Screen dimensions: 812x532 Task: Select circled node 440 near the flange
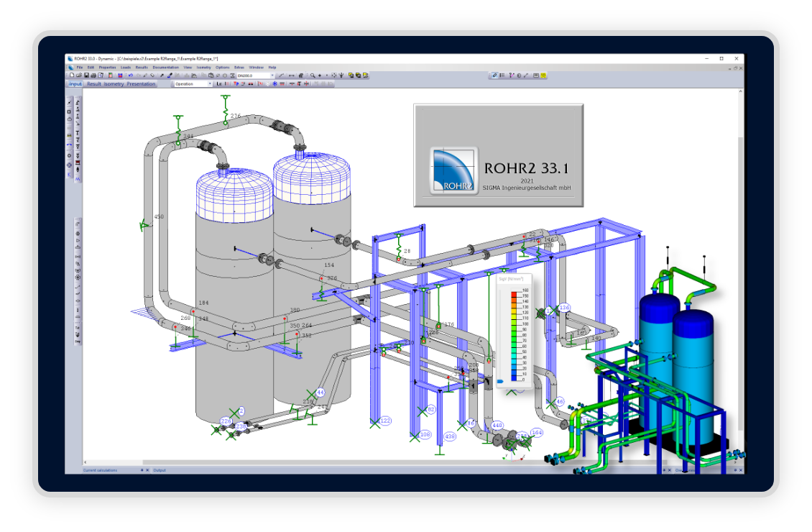tap(497, 426)
